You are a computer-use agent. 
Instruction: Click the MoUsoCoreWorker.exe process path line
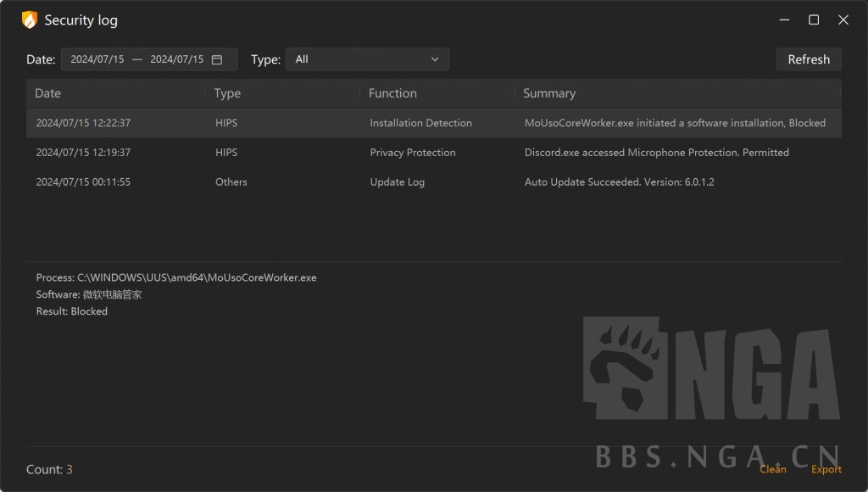[176, 277]
